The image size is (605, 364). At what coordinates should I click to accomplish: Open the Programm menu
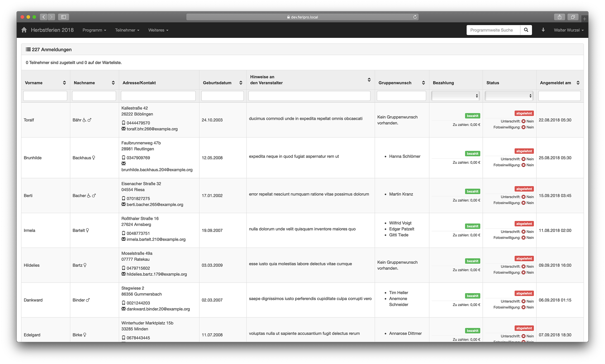point(94,30)
